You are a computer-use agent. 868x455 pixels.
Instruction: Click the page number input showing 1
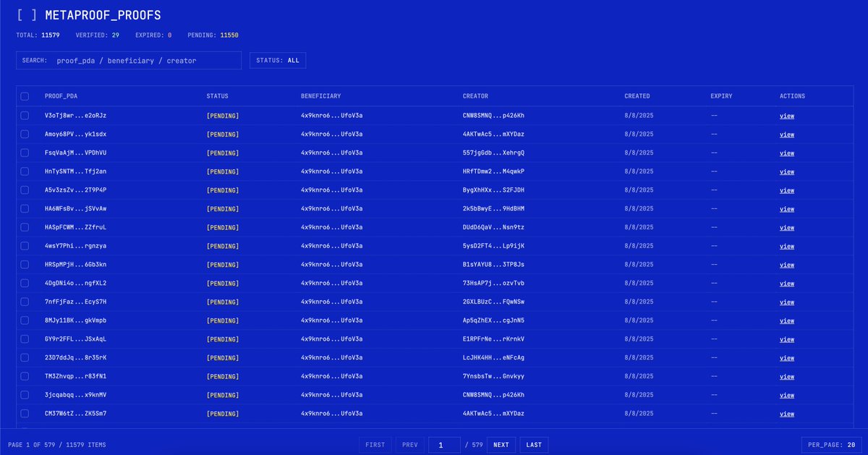click(443, 444)
